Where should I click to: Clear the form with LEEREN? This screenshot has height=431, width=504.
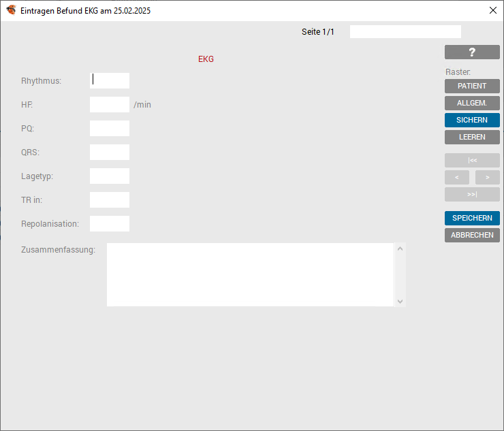[472, 138]
